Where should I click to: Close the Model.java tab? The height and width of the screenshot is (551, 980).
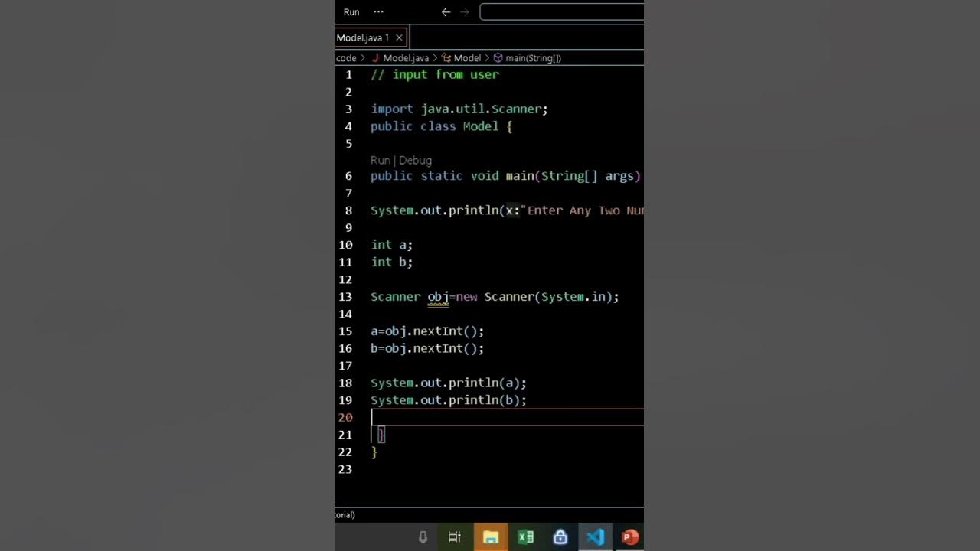399,37
